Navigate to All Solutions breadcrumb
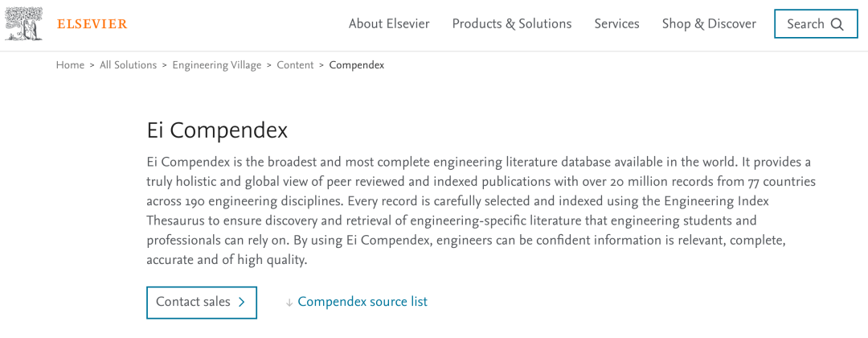The image size is (868, 338). (128, 65)
